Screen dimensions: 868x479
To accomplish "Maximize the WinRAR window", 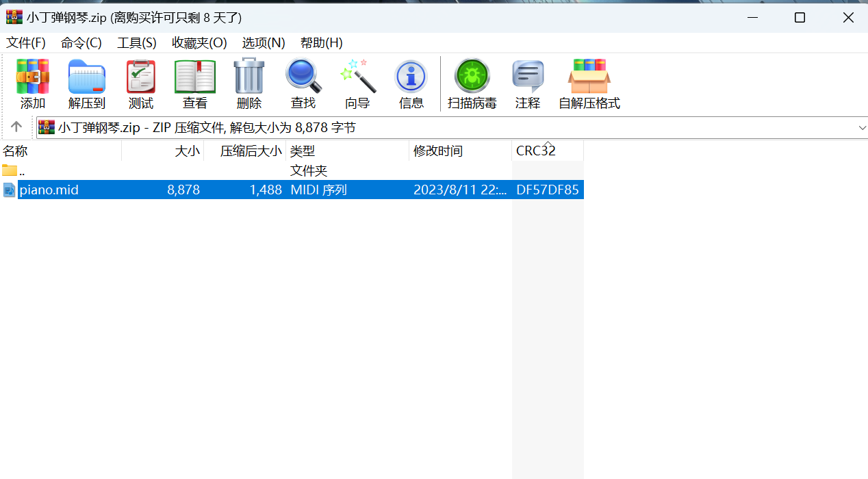I will click(800, 18).
